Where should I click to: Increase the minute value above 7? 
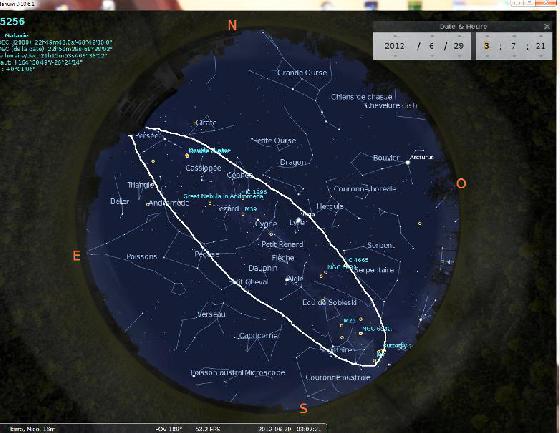coord(514,36)
